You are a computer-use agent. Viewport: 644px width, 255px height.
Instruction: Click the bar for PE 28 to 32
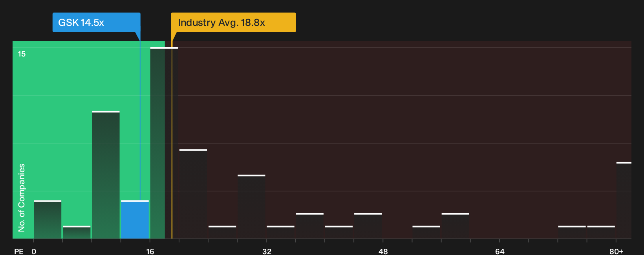(x=251, y=207)
